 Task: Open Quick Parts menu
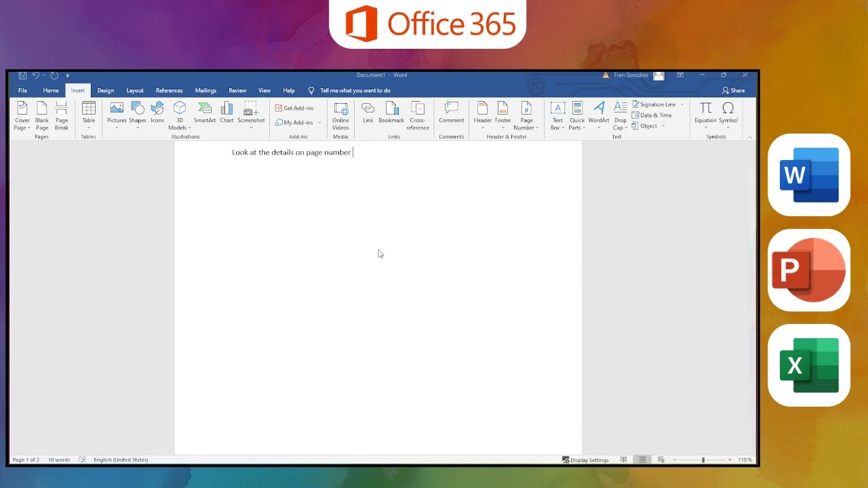coord(577,116)
